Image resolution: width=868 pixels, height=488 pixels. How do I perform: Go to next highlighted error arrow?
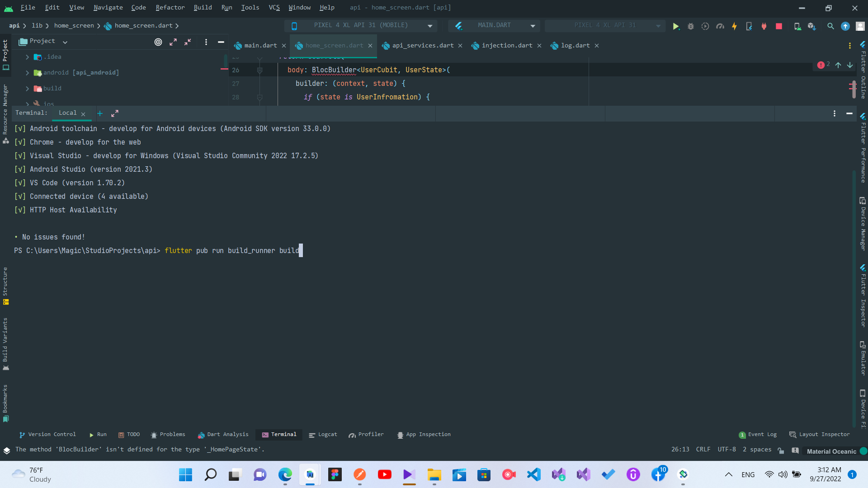(x=850, y=65)
